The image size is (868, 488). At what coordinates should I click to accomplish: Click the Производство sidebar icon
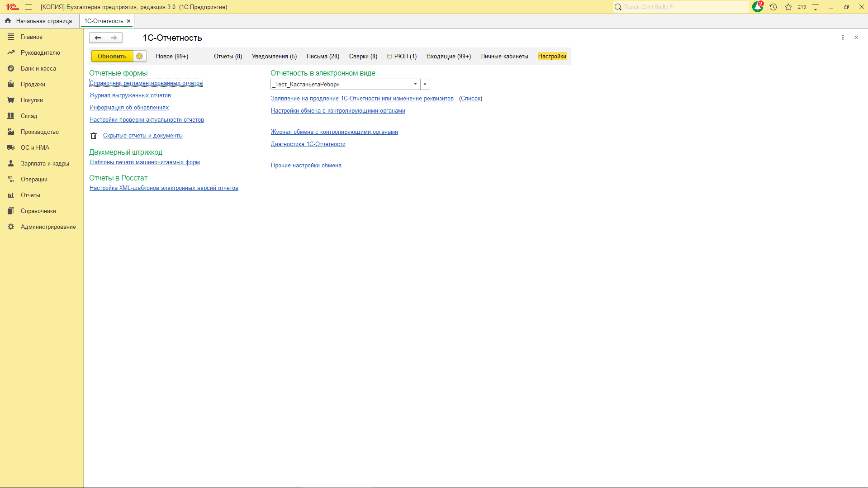pyautogui.click(x=11, y=132)
